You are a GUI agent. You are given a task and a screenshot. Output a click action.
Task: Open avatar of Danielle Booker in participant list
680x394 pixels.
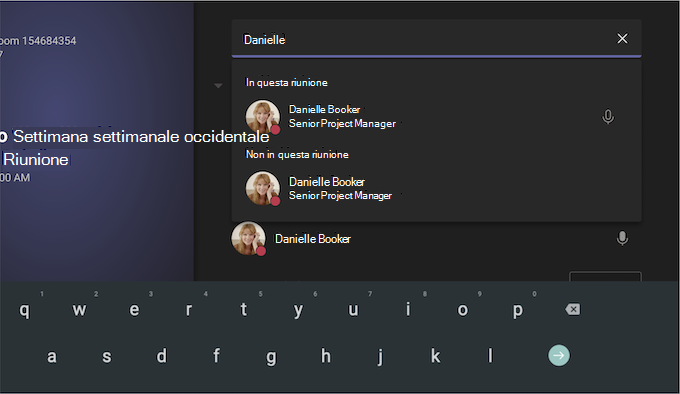pyautogui.click(x=248, y=238)
